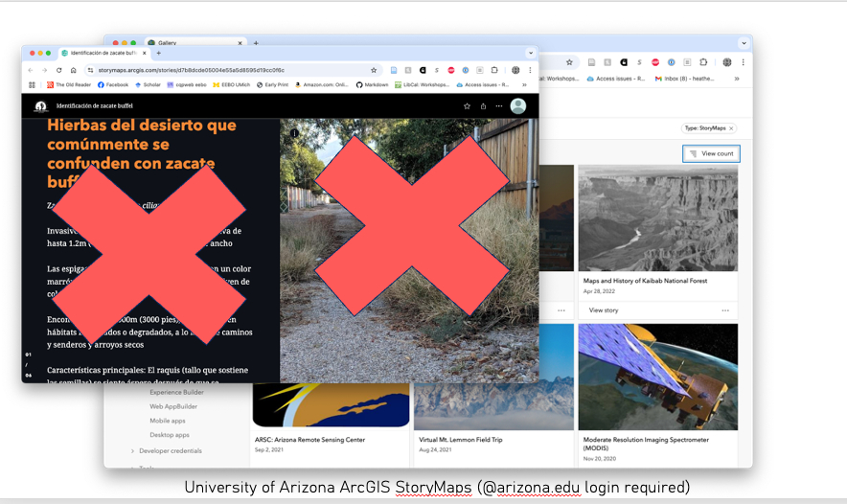Screen dimensions: 847x504
Task: Select the Web AppBuilder sidebar item
Action: coord(170,406)
